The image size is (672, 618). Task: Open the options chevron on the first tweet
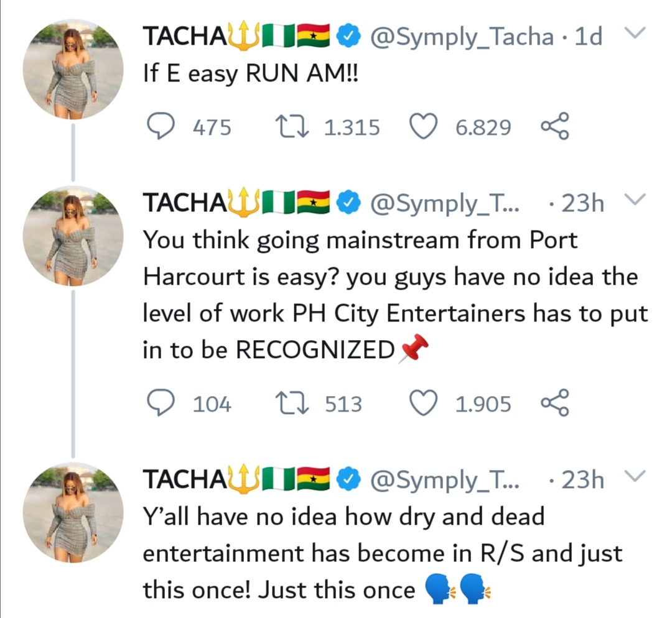click(x=634, y=34)
